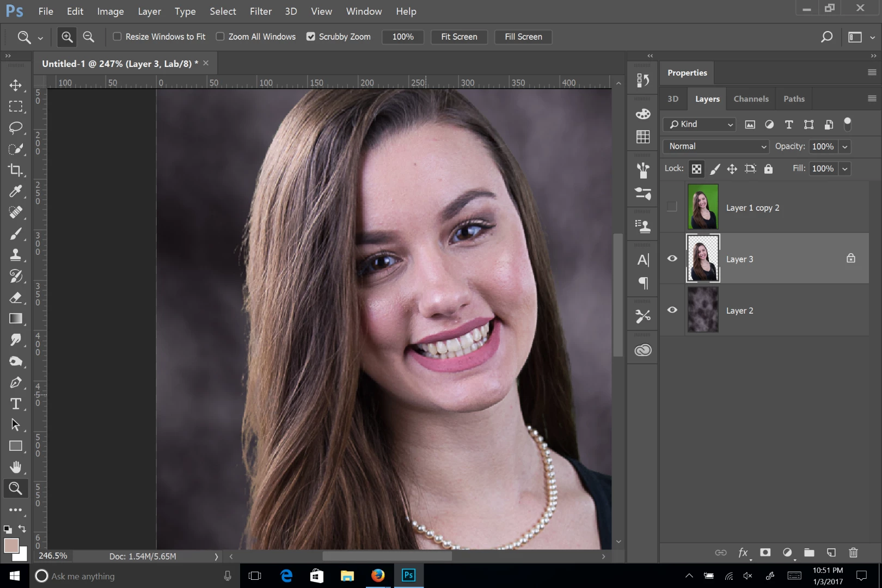Disable the Scrubby Zoom checkbox
Image resolution: width=882 pixels, height=588 pixels.
click(x=311, y=37)
